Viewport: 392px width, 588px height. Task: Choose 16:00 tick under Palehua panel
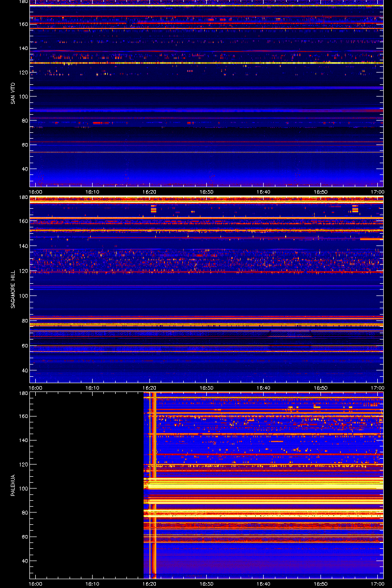35,584
